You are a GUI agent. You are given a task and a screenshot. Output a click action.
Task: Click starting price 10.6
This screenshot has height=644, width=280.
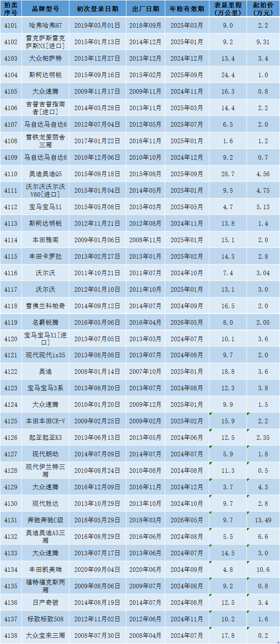pyautogui.click(x=263, y=570)
